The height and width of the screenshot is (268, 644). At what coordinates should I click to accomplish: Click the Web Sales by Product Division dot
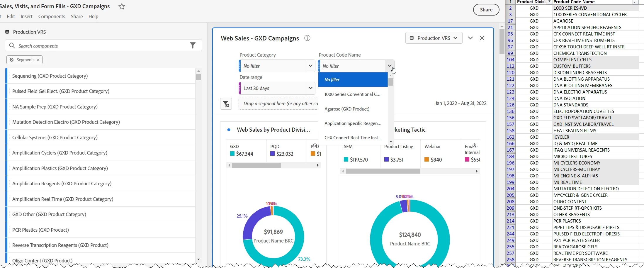point(229,130)
